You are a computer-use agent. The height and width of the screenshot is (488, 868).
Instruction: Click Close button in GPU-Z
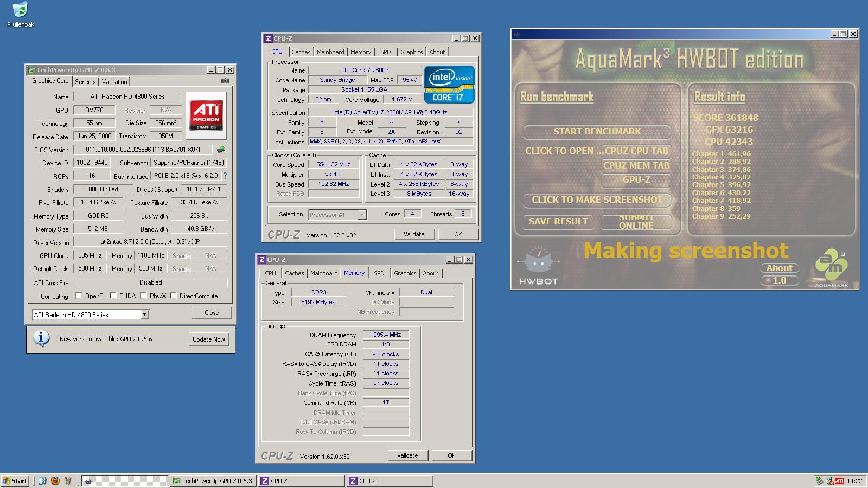coord(212,313)
